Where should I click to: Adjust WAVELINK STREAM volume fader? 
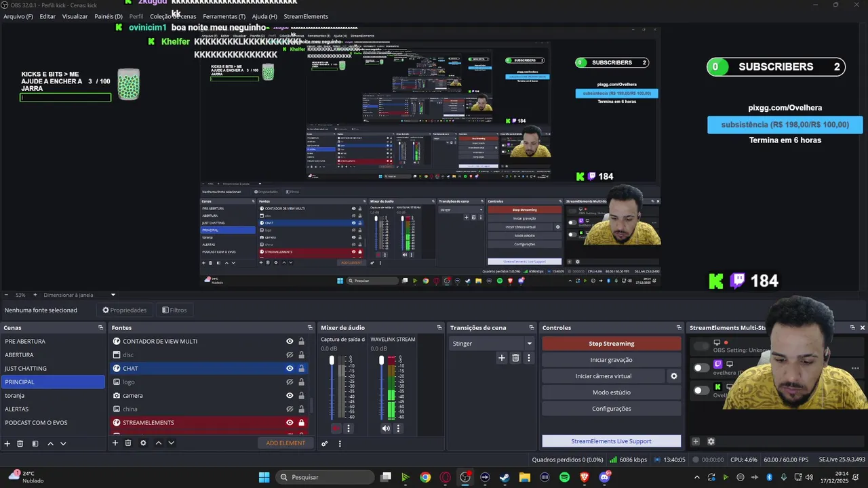point(381,361)
